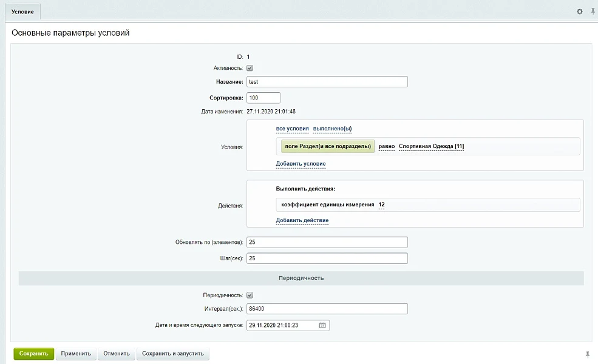Click the Применить button

click(x=76, y=354)
